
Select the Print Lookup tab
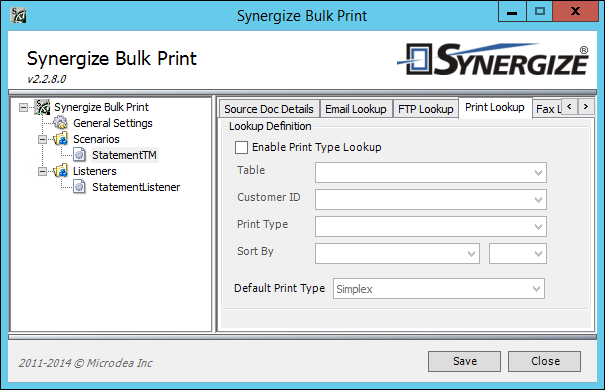point(495,108)
